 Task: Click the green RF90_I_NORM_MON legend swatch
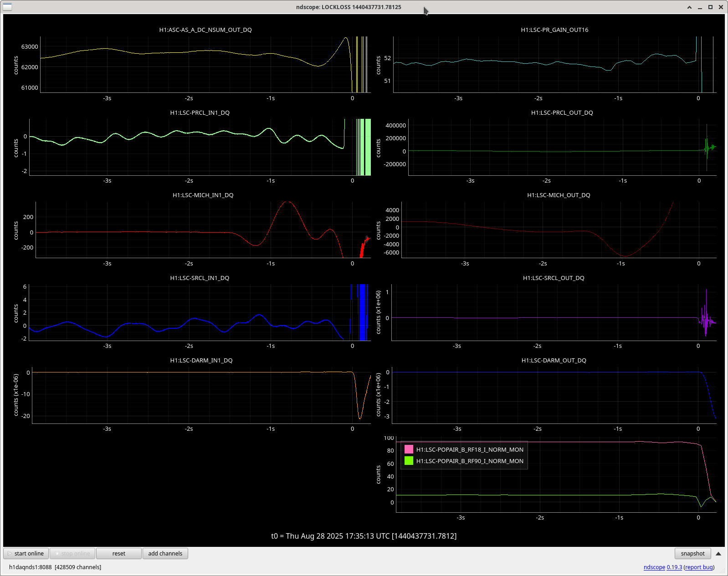pyautogui.click(x=409, y=461)
